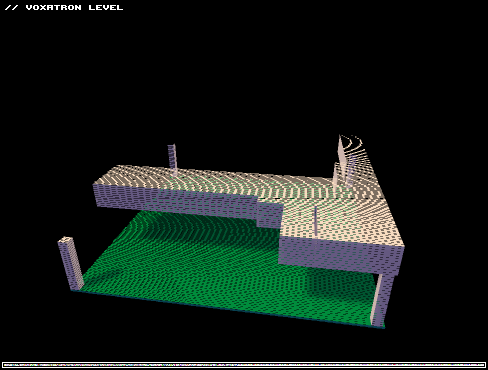Screen dimensions: 488x370
Task: Click the stepped notch block in the platform
Action: pyautogui.click(x=269, y=212)
